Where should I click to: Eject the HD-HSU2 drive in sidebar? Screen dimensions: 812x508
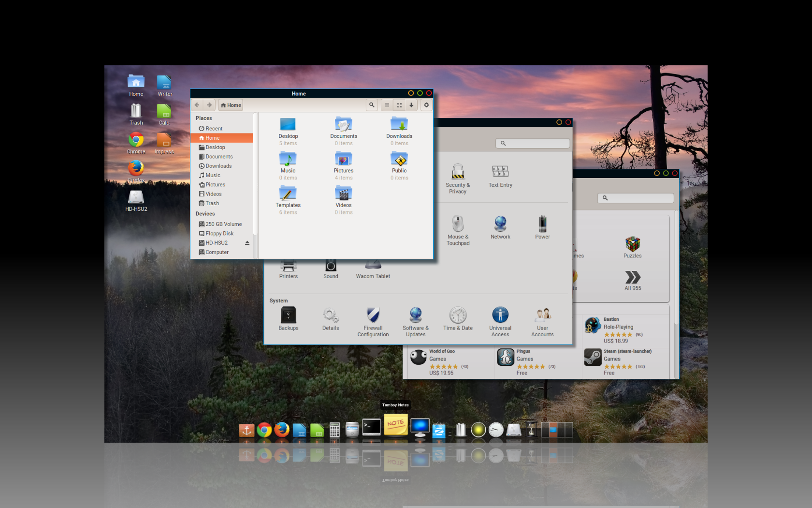(247, 243)
